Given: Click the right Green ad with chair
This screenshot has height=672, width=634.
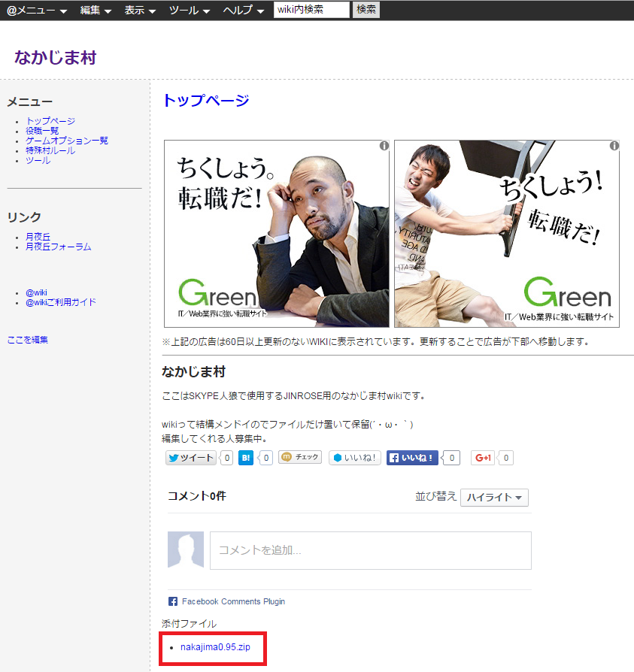Looking at the screenshot, I should 507,234.
